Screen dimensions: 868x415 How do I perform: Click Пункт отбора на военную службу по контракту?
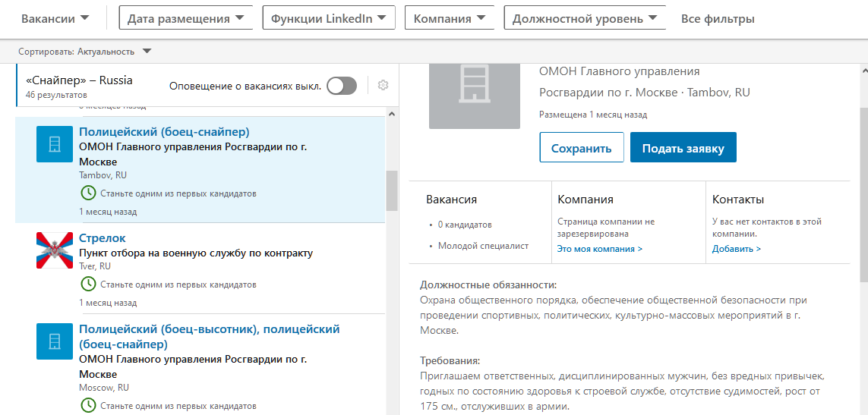(x=196, y=253)
